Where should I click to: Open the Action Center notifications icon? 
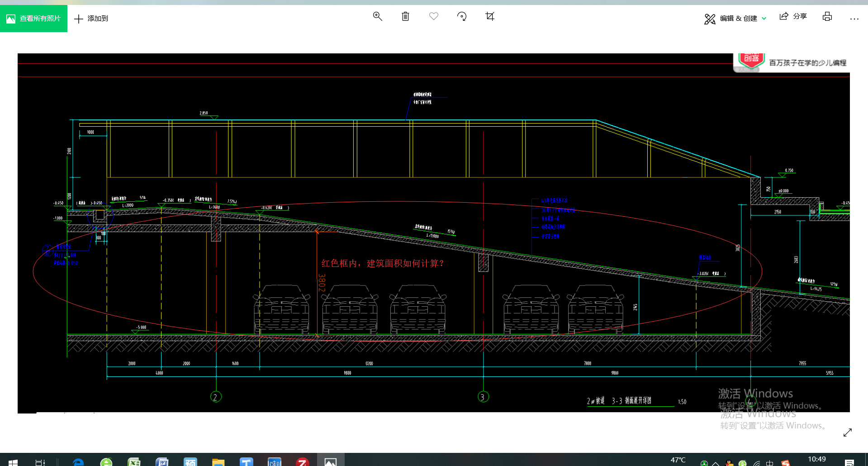point(849,462)
